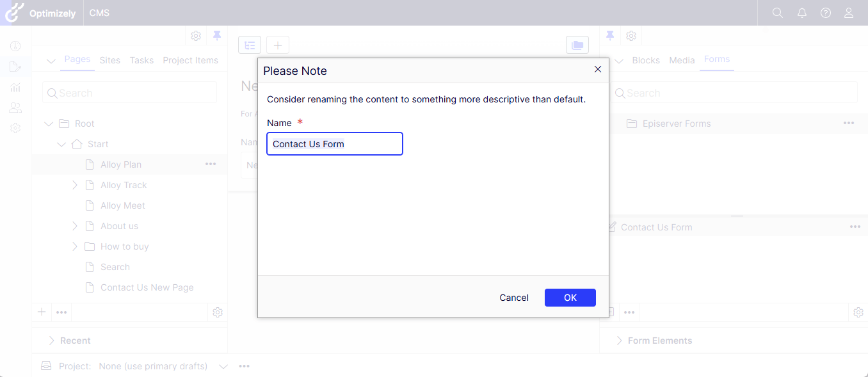Toggle the navigation pane pin icon
The width and height of the screenshot is (868, 377).
point(217,36)
